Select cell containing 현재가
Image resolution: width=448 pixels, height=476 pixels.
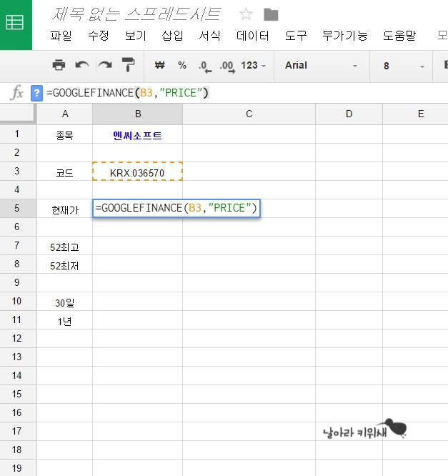tap(64, 209)
